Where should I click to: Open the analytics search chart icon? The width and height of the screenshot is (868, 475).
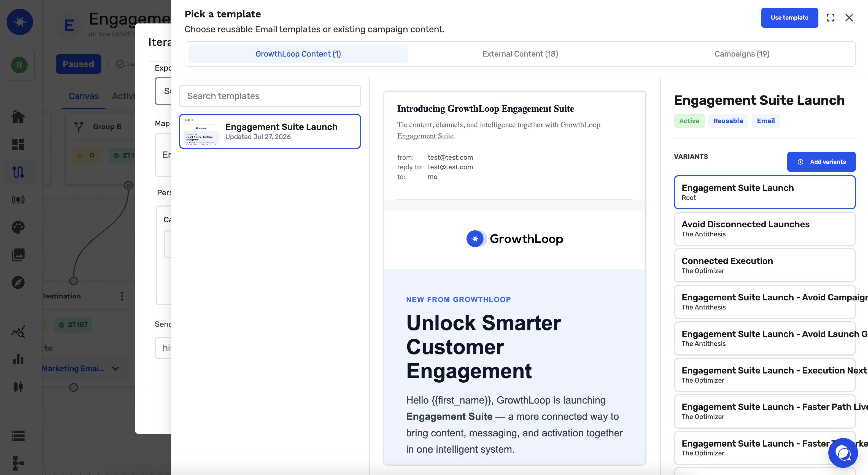point(18,332)
